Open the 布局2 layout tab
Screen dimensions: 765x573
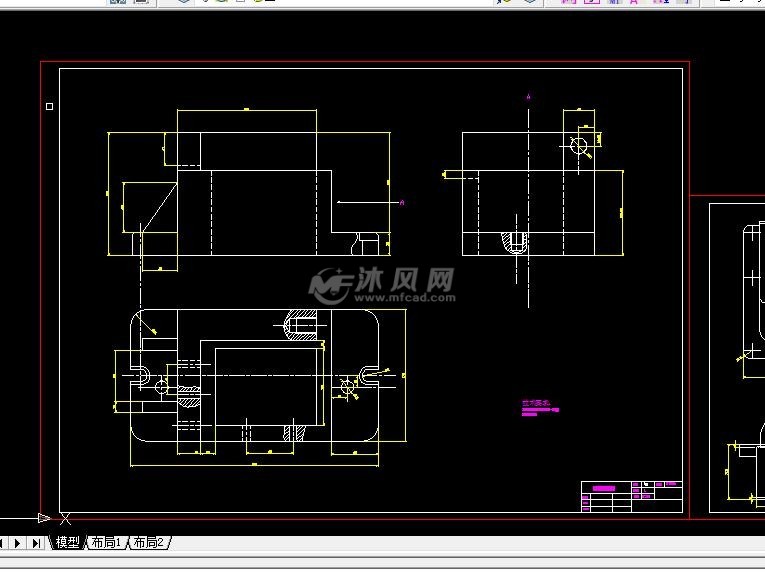click(x=148, y=543)
